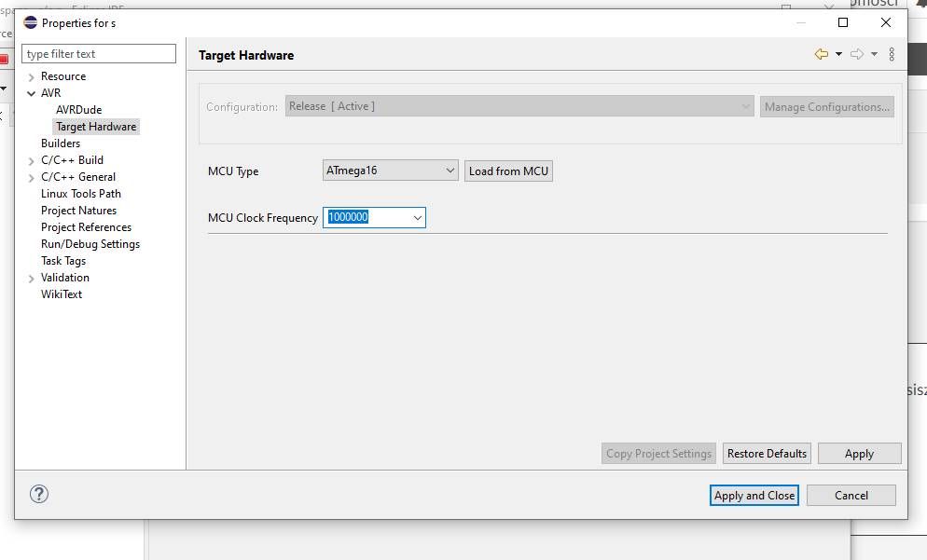Click the help question mark icon
927x560 pixels.
pyautogui.click(x=39, y=495)
